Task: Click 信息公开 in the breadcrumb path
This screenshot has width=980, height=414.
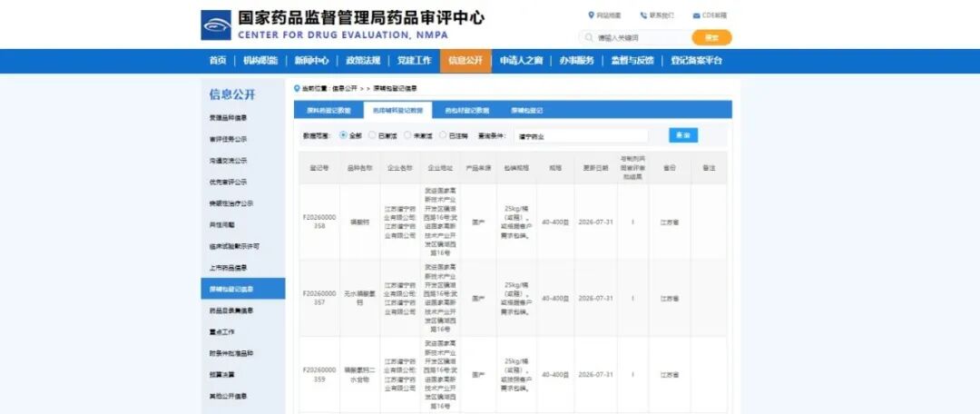Action: tap(345, 89)
